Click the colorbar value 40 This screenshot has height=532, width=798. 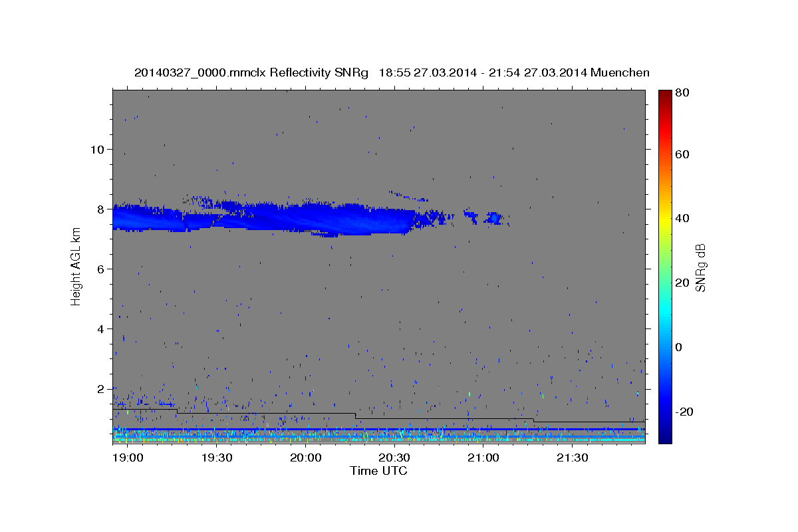coord(682,218)
